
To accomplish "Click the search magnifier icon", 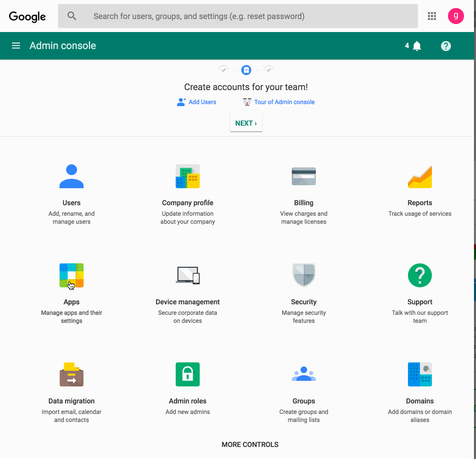I will click(x=72, y=16).
